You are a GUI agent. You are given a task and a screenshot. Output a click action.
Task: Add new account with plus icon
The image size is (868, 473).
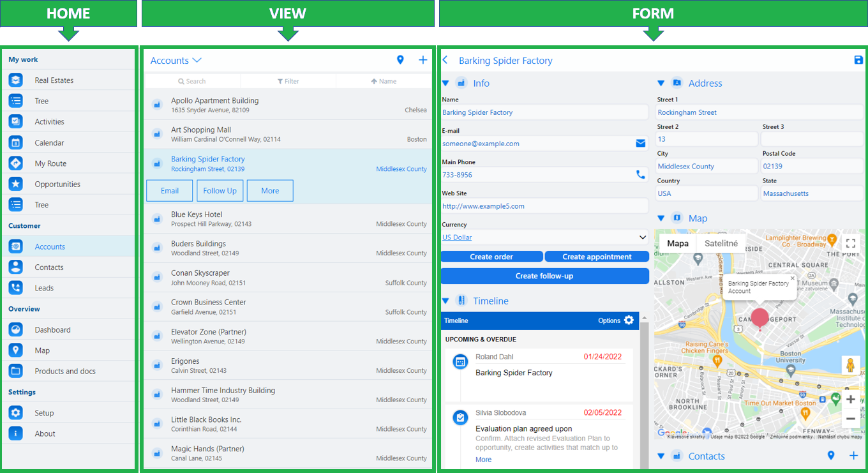[423, 60]
